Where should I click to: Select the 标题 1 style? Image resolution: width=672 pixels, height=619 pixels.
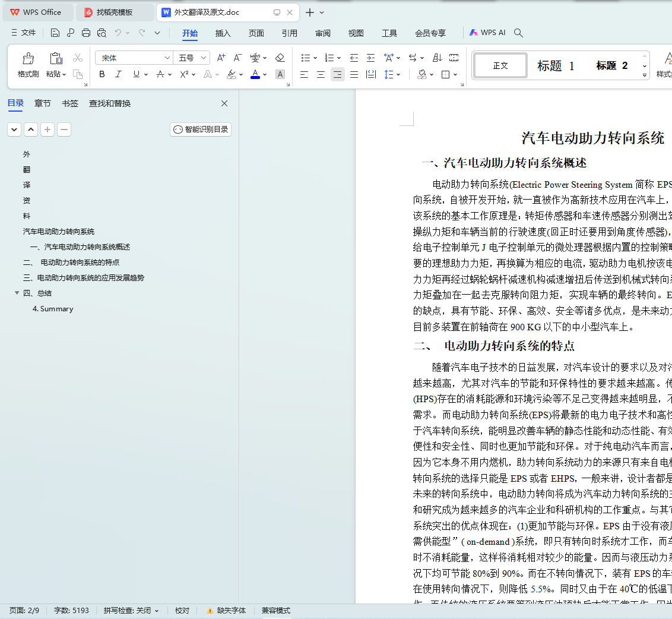pos(556,65)
